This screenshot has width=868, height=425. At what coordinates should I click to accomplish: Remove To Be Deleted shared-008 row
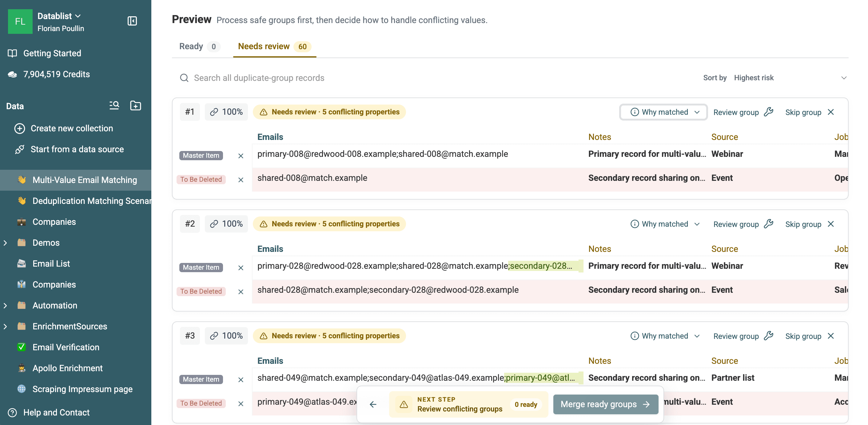241,180
